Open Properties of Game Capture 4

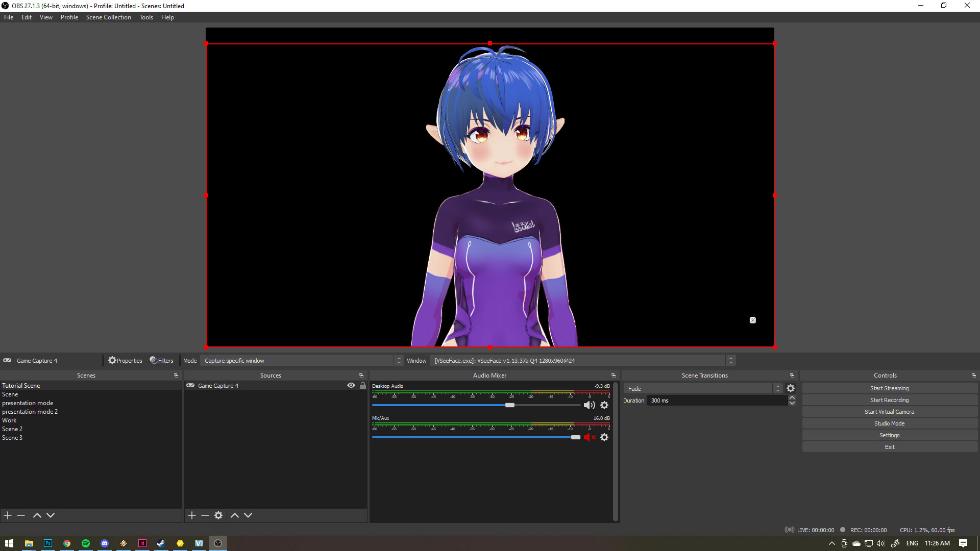tap(125, 361)
